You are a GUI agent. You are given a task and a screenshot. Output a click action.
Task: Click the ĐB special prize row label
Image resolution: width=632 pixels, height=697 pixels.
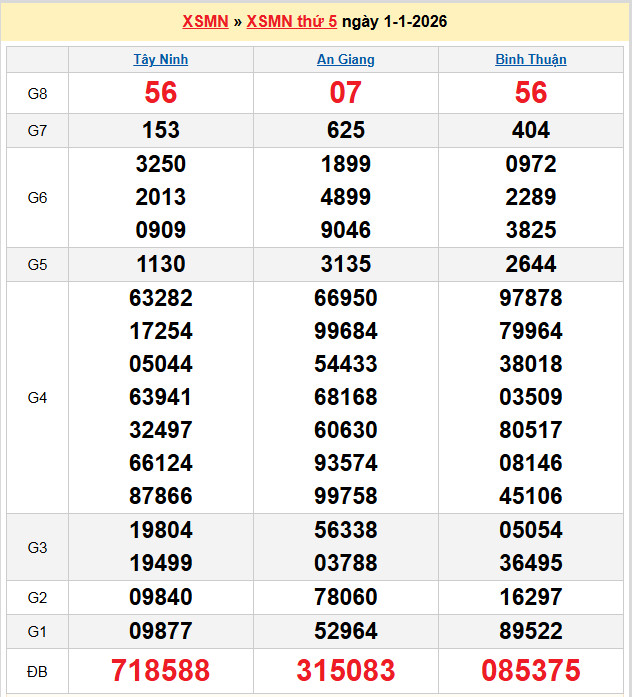[x=37, y=670]
